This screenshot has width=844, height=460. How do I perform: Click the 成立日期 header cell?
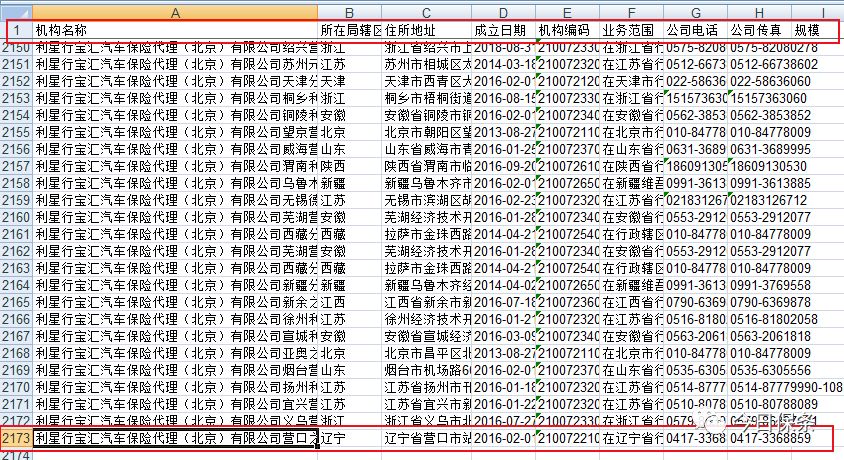pyautogui.click(x=503, y=30)
